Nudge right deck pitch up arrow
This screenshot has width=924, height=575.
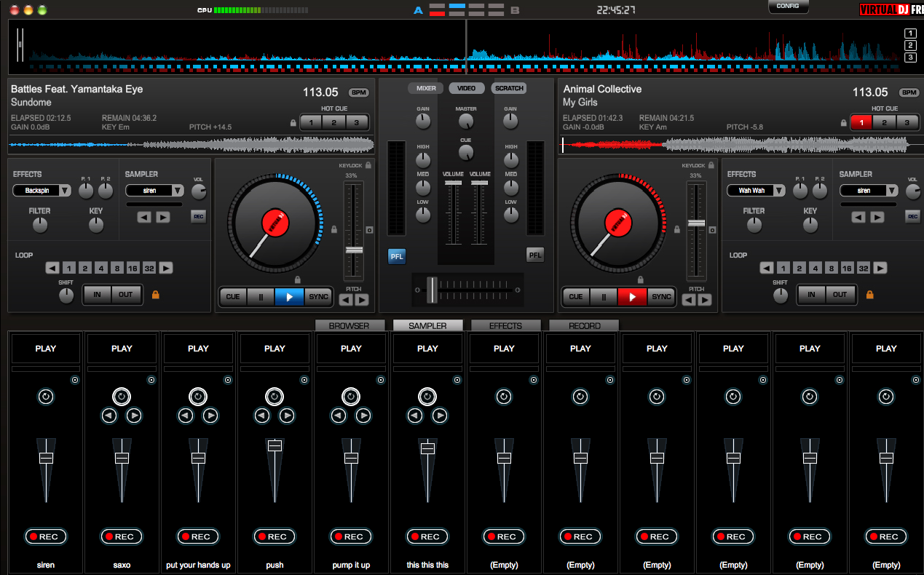click(x=705, y=300)
